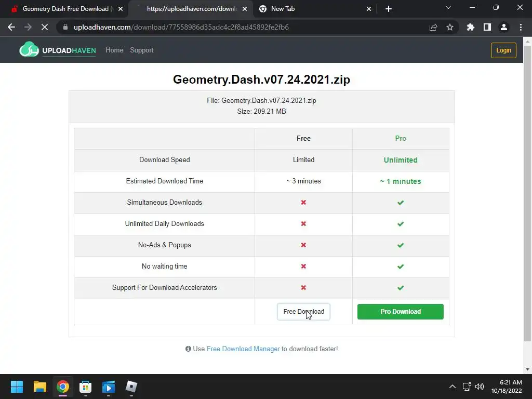
Task: Click the 'Limited' download speed cell
Action: tap(303, 160)
